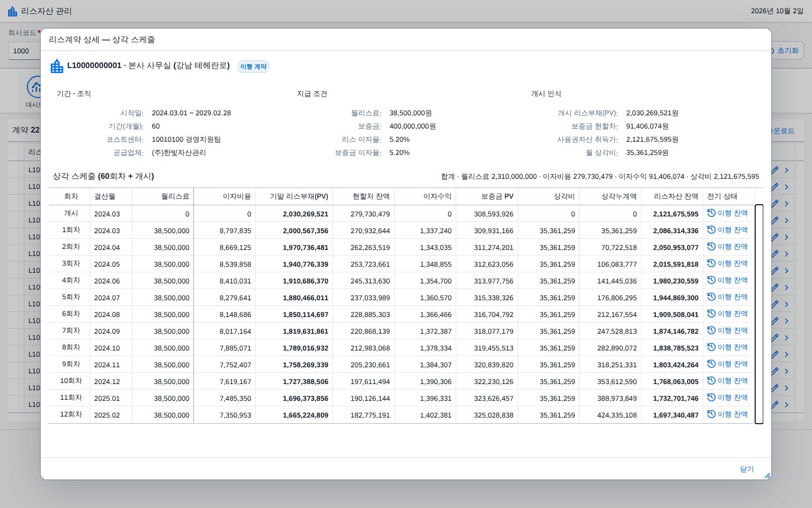
Task: Click 회사코드 input field showing 1000
Action: (24, 51)
